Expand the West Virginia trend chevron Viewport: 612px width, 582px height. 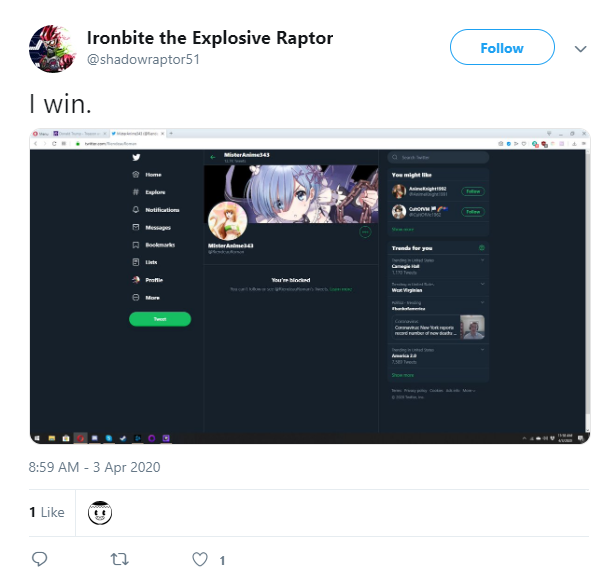point(482,284)
